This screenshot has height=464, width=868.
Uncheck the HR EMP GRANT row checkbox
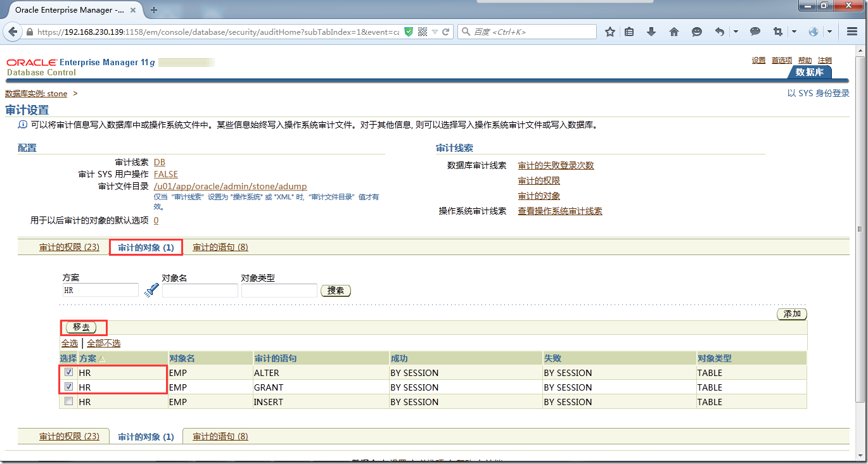tap(68, 386)
